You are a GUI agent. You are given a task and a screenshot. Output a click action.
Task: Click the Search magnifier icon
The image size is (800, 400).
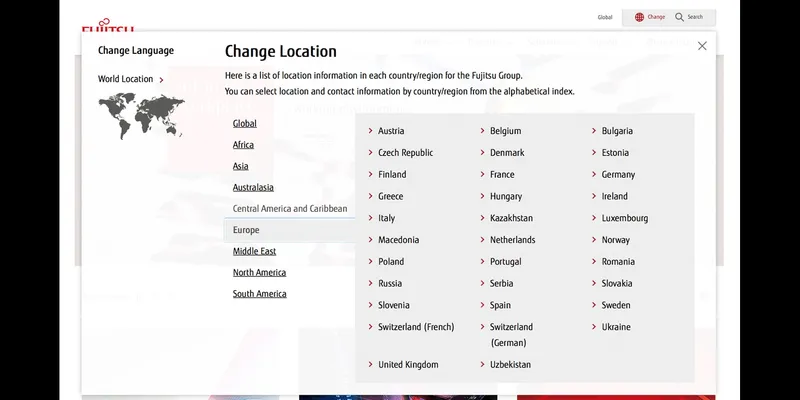pos(679,17)
